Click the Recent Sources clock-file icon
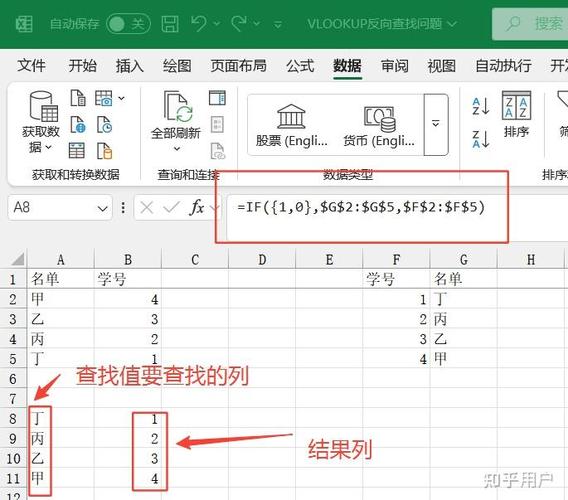The width and height of the screenshot is (568, 500). pyautogui.click(x=104, y=124)
